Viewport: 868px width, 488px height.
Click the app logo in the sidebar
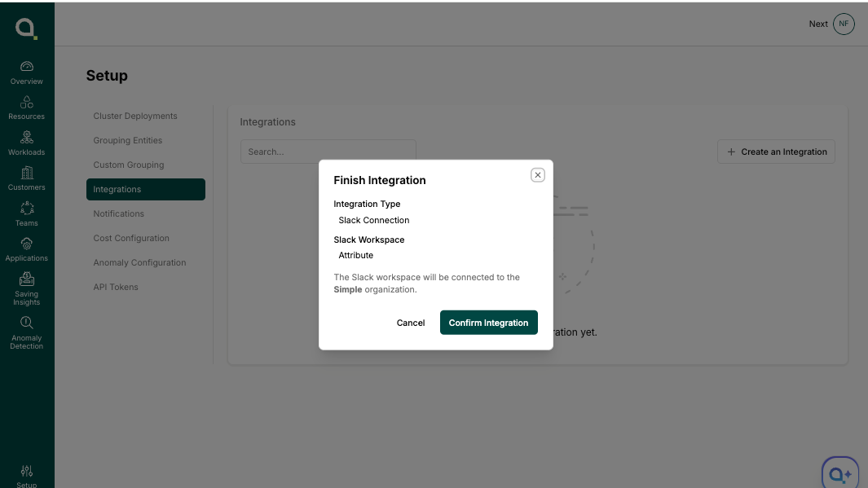[x=26, y=29]
